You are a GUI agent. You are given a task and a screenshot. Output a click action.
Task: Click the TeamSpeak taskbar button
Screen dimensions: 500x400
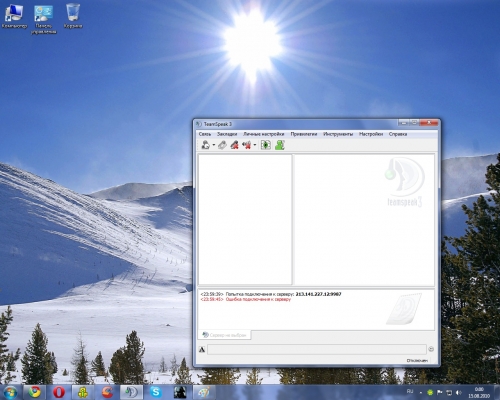[x=131, y=392]
